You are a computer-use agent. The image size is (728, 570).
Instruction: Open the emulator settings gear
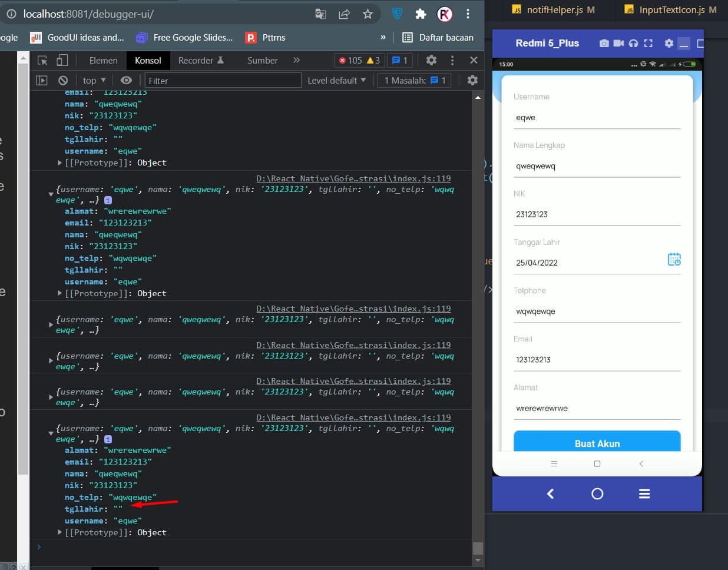tap(669, 43)
